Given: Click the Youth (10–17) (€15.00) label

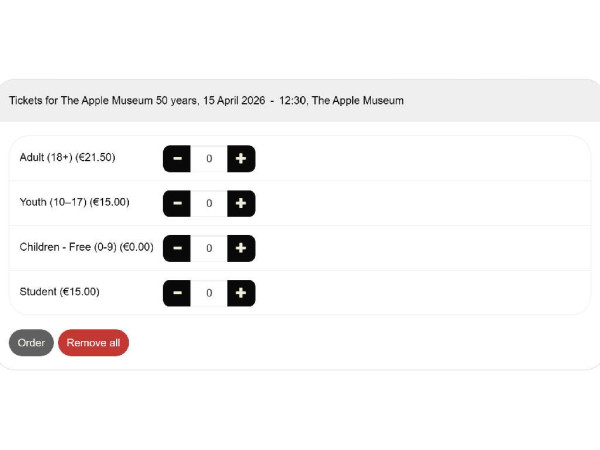Looking at the screenshot, I should pyautogui.click(x=74, y=202).
